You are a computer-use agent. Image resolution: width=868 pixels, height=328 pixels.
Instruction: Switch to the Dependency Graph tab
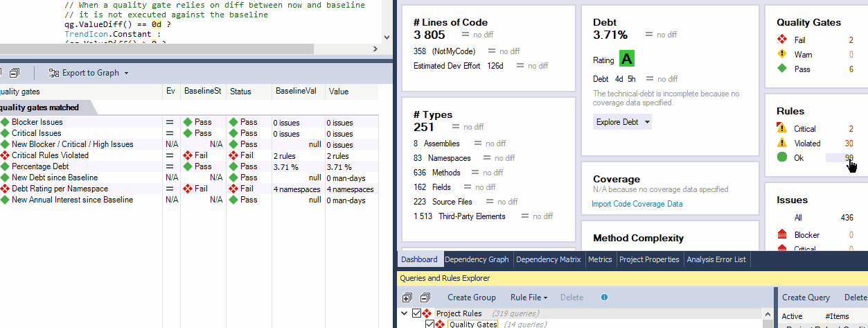(x=477, y=259)
